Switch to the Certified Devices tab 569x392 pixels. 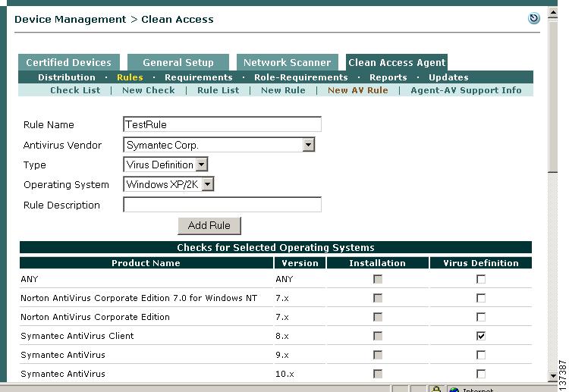pos(68,63)
